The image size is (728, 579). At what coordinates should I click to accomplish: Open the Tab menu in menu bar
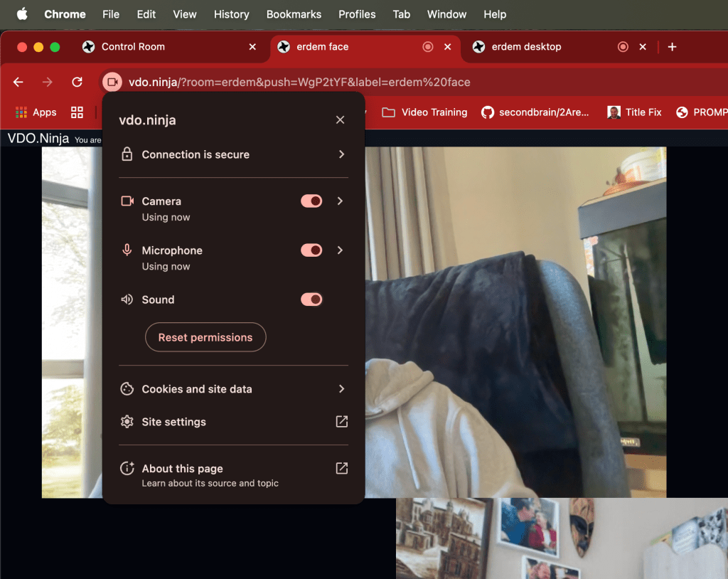click(402, 14)
